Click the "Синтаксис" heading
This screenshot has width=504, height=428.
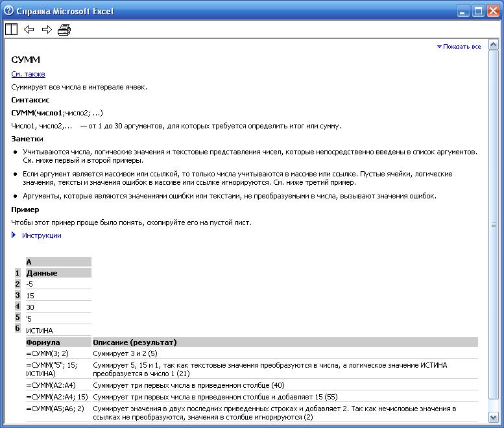tap(30, 100)
